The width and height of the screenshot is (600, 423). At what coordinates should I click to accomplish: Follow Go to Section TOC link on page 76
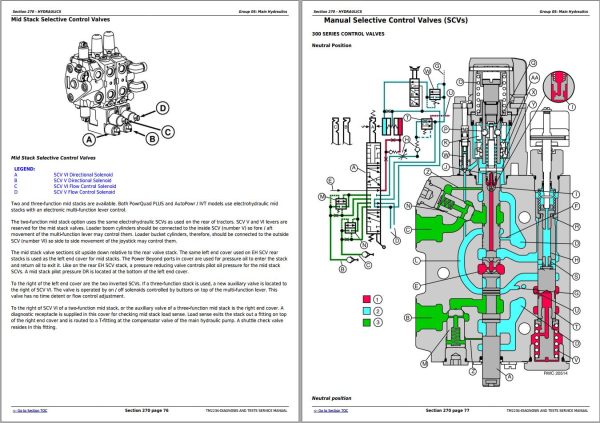[30, 410]
